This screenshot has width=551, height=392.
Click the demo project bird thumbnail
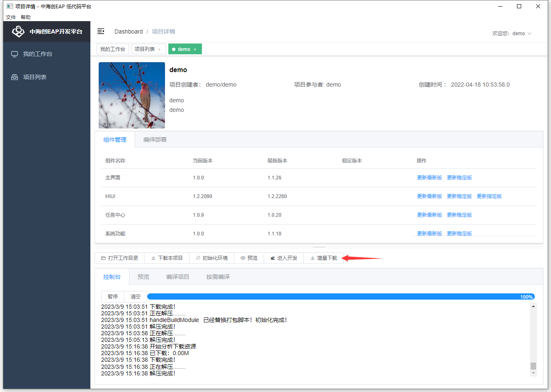click(x=132, y=95)
